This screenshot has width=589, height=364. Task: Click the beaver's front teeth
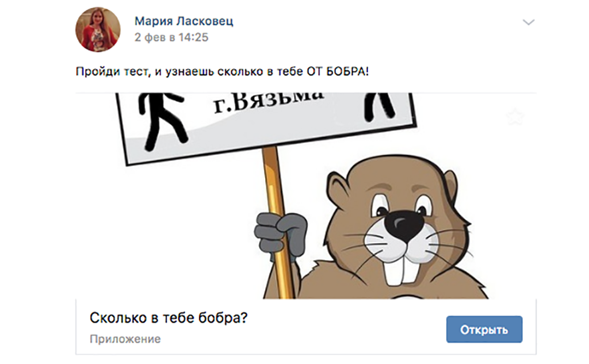tap(400, 269)
